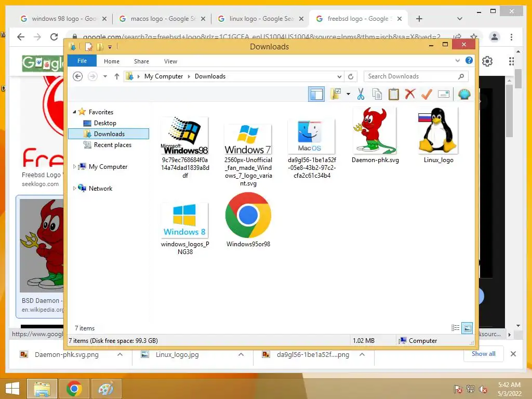532x399 pixels.
Task: Open the folder options toolbar icon
Action: [x=336, y=94]
